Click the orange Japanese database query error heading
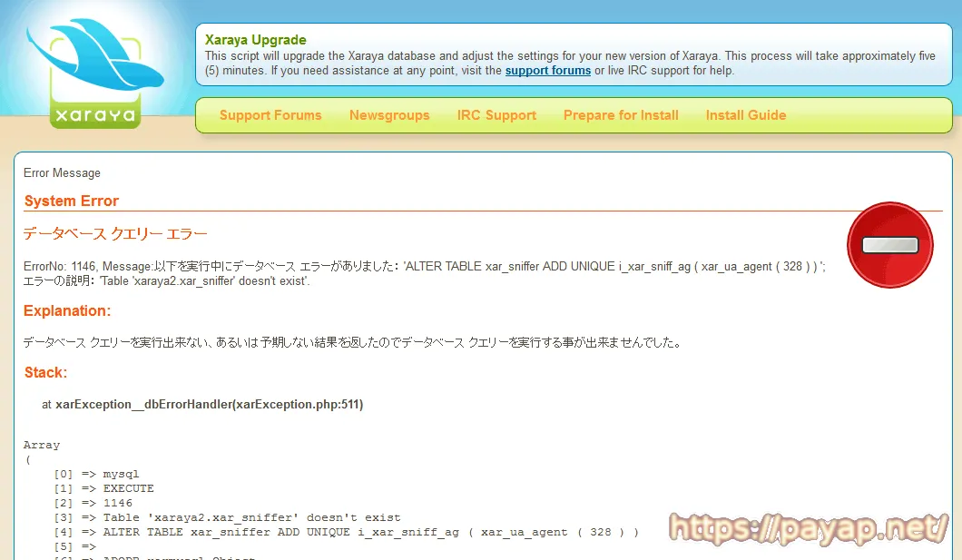 tap(115, 234)
